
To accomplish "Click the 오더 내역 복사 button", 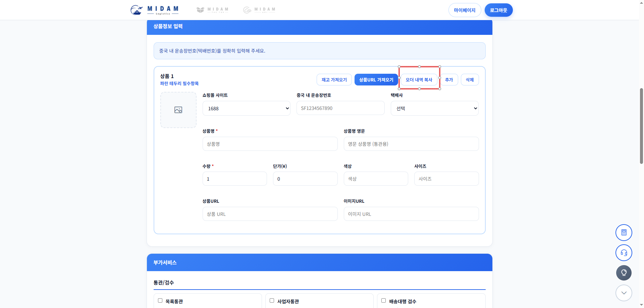I will pyautogui.click(x=419, y=80).
